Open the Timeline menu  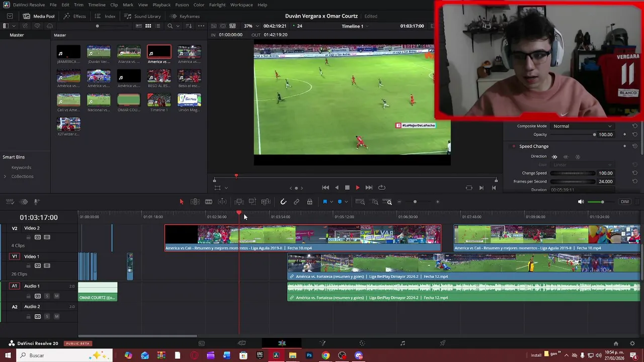[97, 5]
